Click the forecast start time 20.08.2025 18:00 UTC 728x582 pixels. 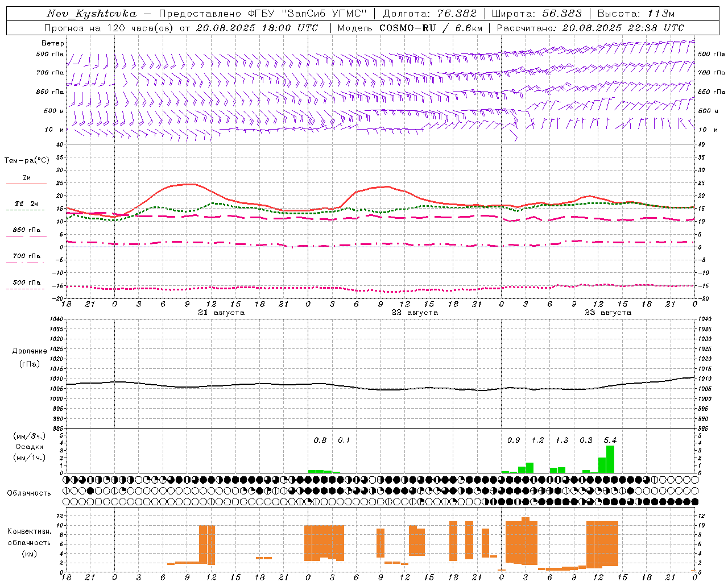(257, 28)
